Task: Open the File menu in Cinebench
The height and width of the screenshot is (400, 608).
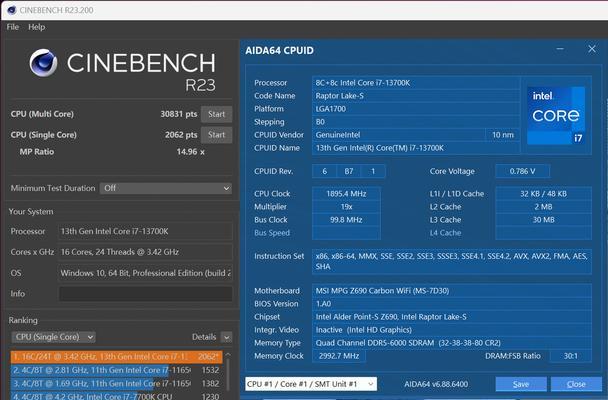Action: [x=12, y=27]
